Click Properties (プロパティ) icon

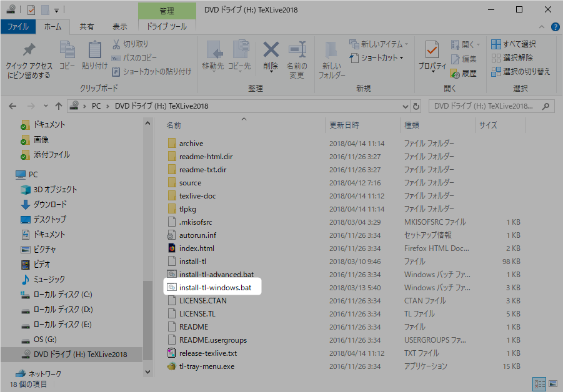tap(432, 56)
